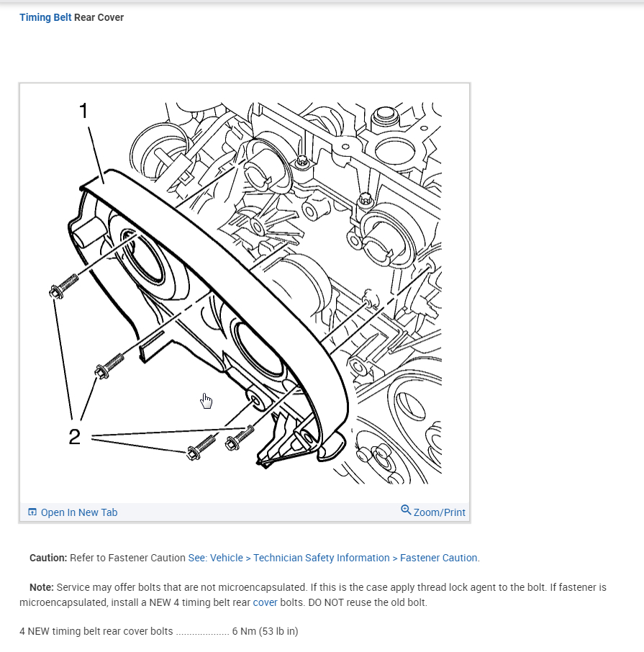Open diagram via Open In New Tab text

click(79, 512)
